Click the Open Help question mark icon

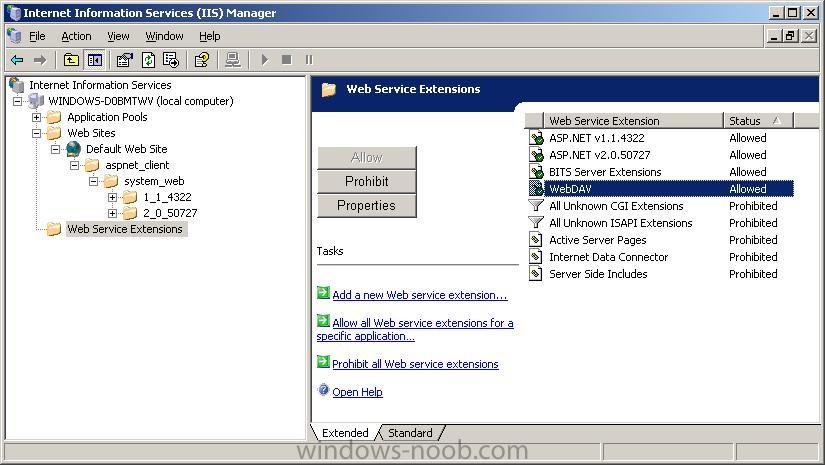pos(324,390)
